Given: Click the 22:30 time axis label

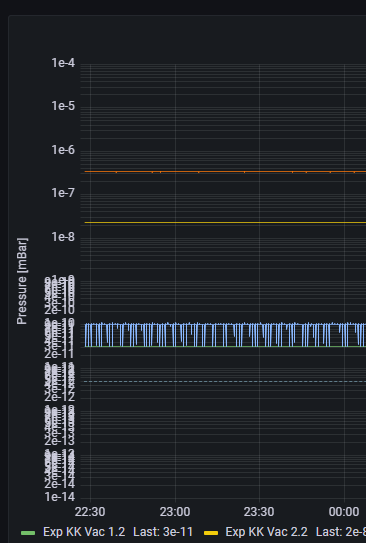Looking at the screenshot, I should point(90,511).
